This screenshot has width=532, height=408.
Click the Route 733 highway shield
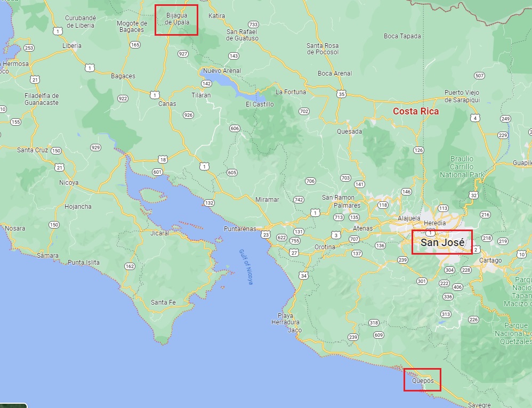click(253, 25)
